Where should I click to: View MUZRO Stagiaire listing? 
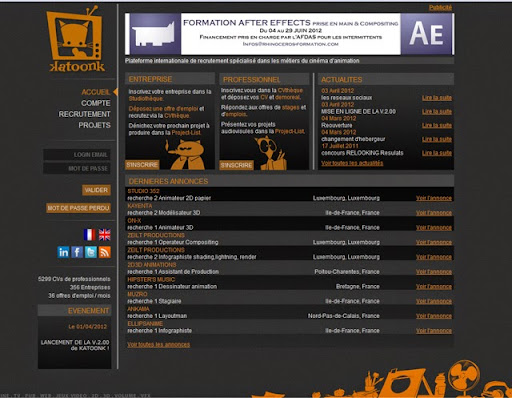click(x=434, y=301)
